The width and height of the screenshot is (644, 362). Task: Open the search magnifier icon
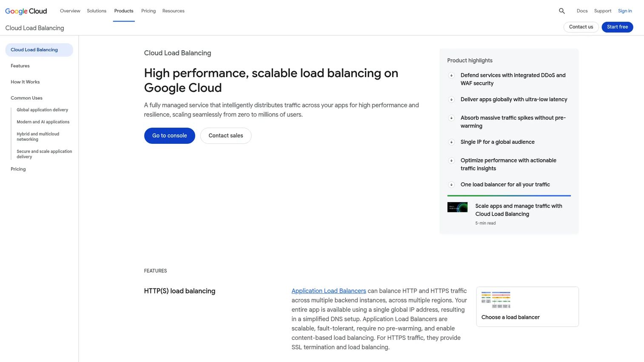click(562, 11)
